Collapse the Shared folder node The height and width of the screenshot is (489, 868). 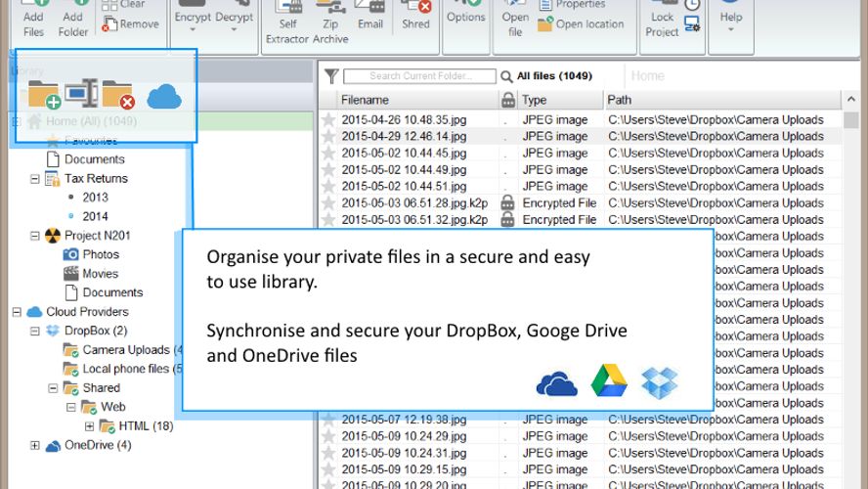53,388
